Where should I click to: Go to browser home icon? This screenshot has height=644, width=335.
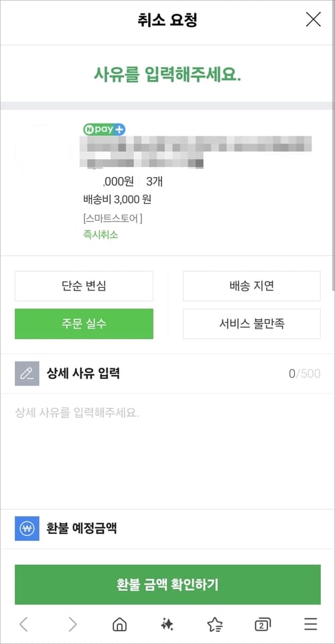point(119,625)
